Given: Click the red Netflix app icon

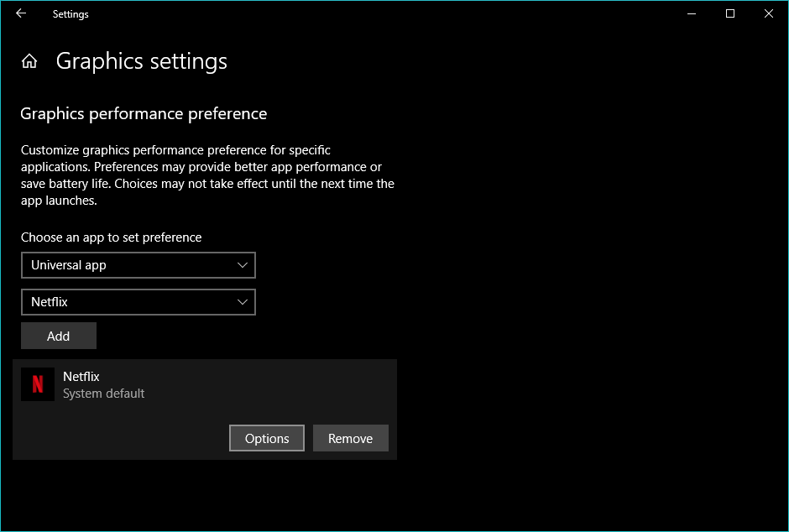Looking at the screenshot, I should pyautogui.click(x=38, y=384).
